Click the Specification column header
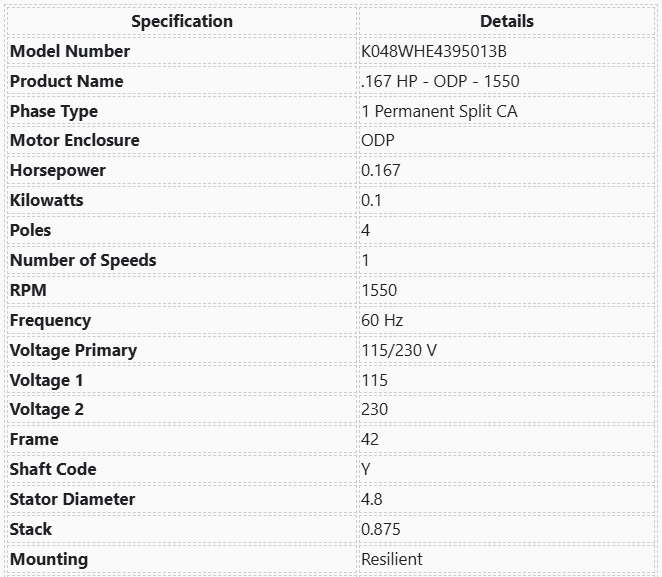Viewport: 662px width, 577px height. click(181, 21)
